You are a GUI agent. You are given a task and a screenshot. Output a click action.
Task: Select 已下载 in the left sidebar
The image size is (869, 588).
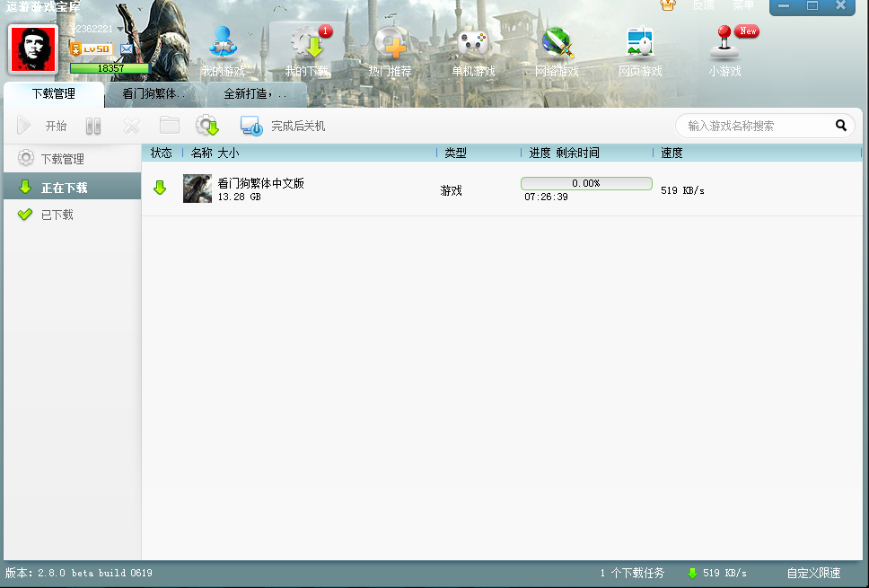72,215
